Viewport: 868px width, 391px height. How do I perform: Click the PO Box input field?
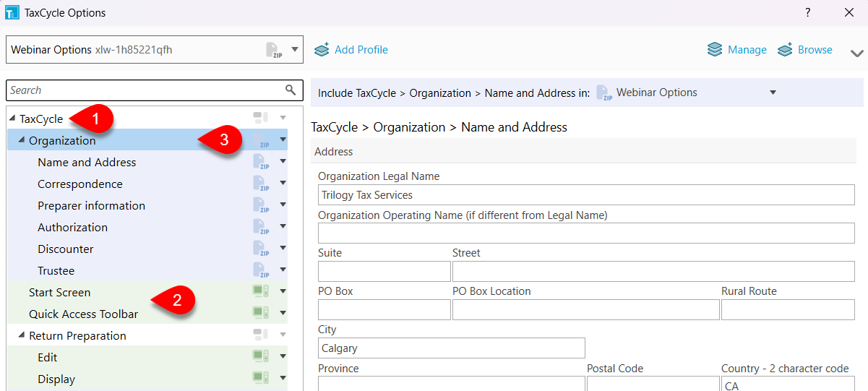click(x=384, y=309)
